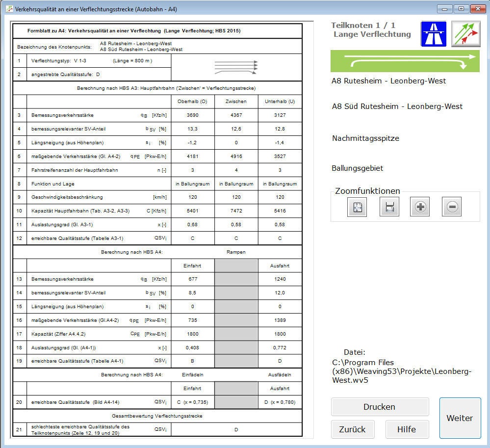
Task: Click the lane arrows sketch in the form
Action: [x=236, y=67]
